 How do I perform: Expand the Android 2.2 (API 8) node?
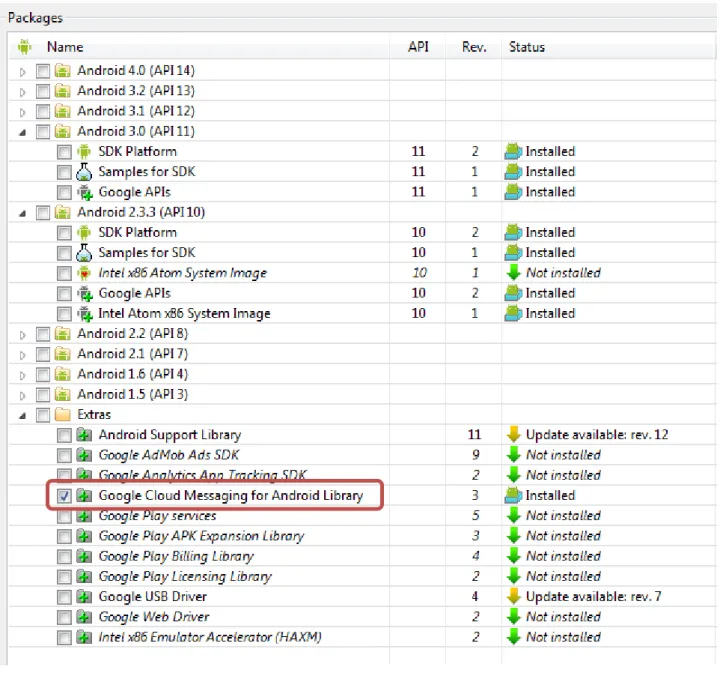pos(22,335)
